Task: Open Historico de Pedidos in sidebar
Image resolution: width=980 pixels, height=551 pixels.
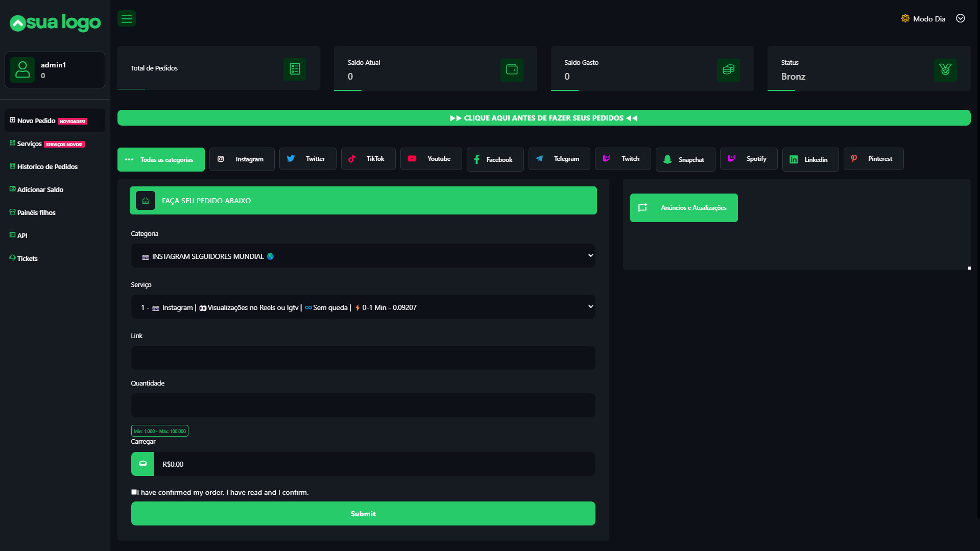Action: 47,166
